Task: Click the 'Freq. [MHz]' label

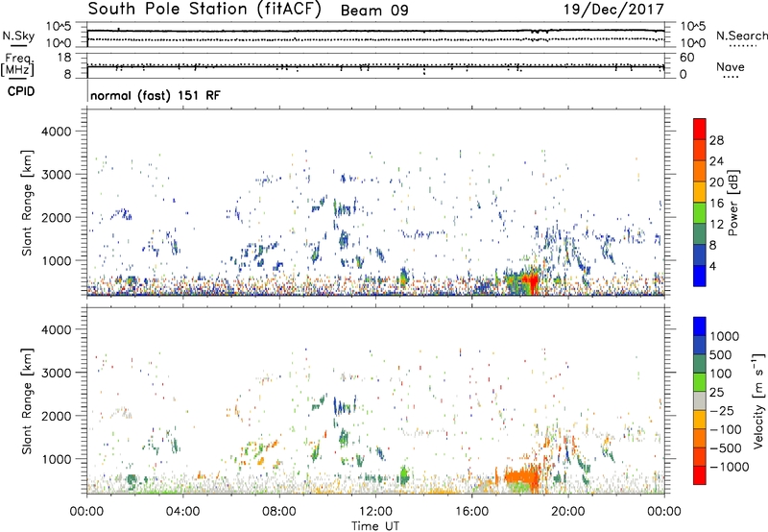Action: coord(17,64)
